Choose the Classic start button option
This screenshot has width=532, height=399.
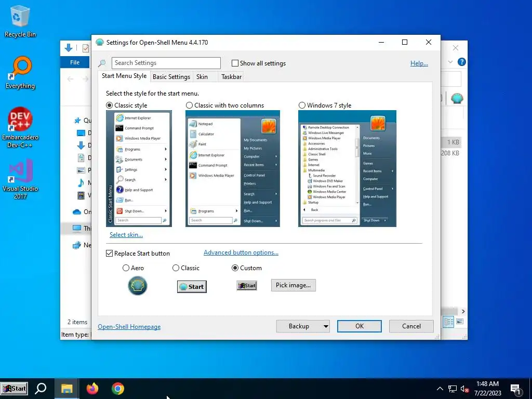176,268
